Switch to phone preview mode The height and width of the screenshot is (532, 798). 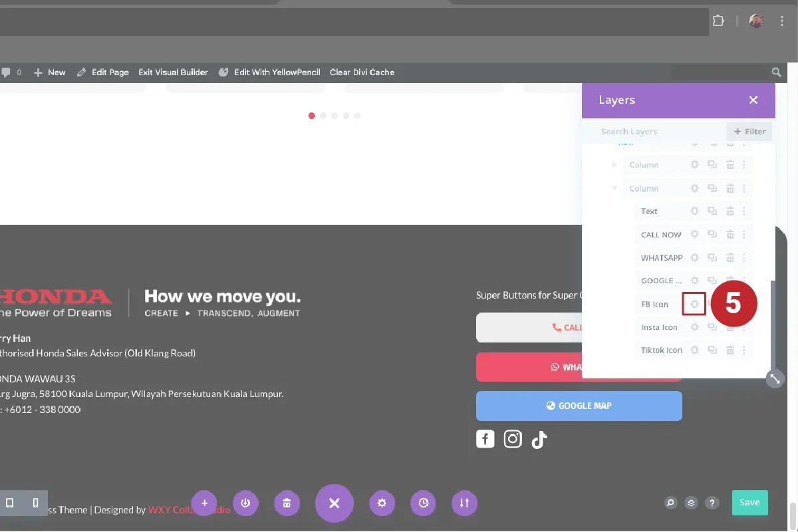tap(35, 503)
